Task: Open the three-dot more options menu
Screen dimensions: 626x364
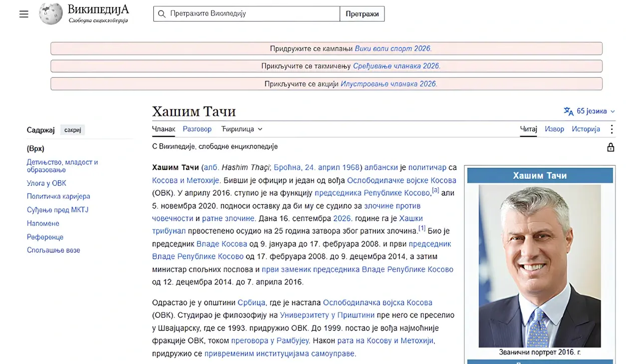Action: [611, 129]
